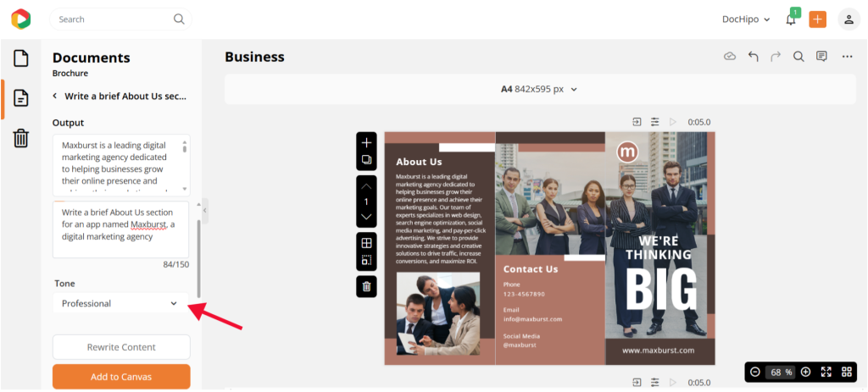Click the Add to Canvas button
The width and height of the screenshot is (868, 392).
pyautogui.click(x=121, y=377)
